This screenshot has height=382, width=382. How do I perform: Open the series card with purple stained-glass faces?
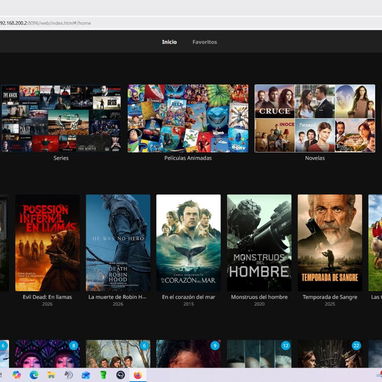tap(47, 354)
